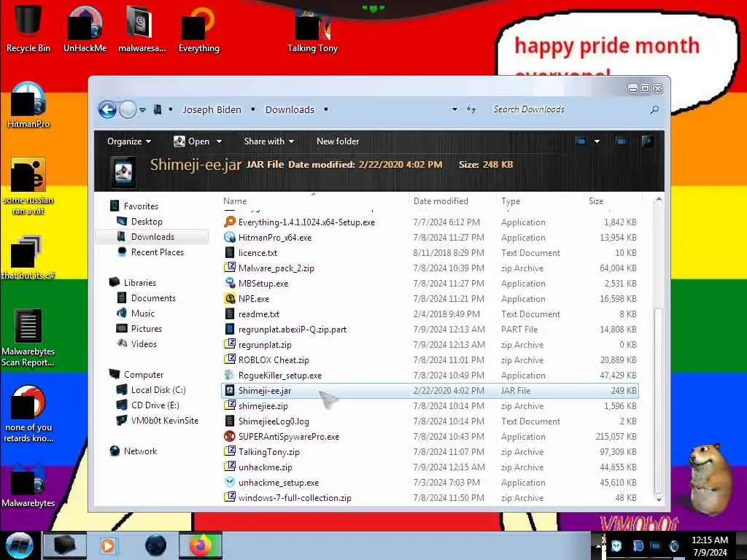Screen dimensions: 747x560
Task: Select Network in navigation pane
Action: pos(140,451)
